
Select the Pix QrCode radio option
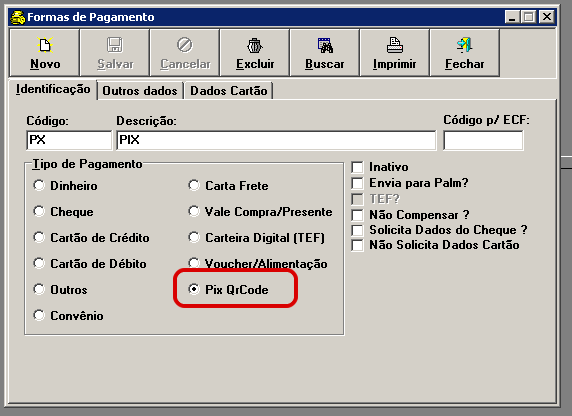[x=194, y=289]
